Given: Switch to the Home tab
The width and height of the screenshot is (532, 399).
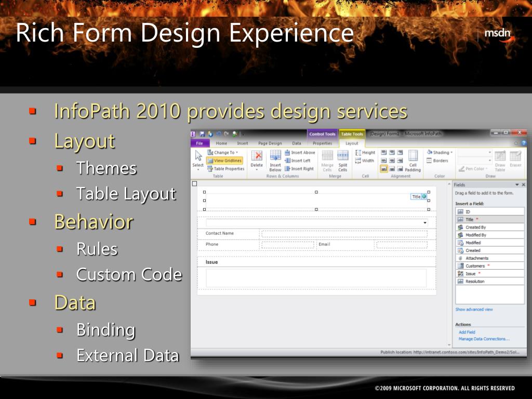Looking at the screenshot, I should point(221,143).
